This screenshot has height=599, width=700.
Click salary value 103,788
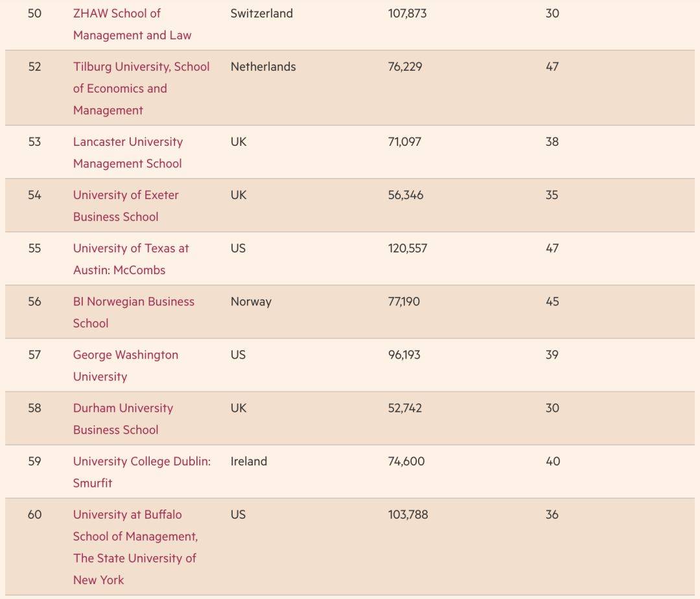click(x=408, y=515)
